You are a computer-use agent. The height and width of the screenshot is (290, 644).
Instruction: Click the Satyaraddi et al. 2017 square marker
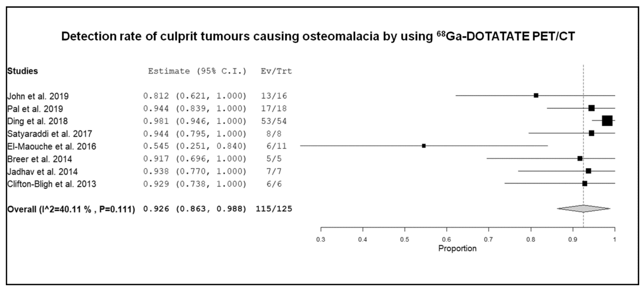click(591, 133)
